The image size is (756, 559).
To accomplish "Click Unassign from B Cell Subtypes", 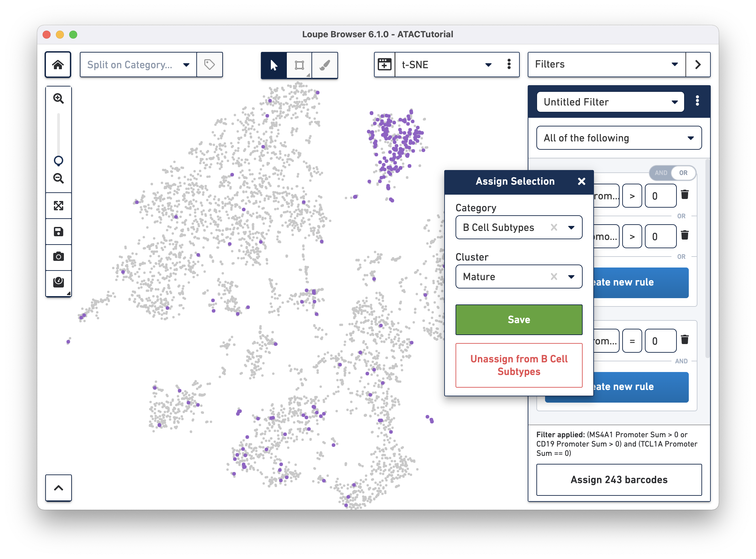I will pos(519,365).
